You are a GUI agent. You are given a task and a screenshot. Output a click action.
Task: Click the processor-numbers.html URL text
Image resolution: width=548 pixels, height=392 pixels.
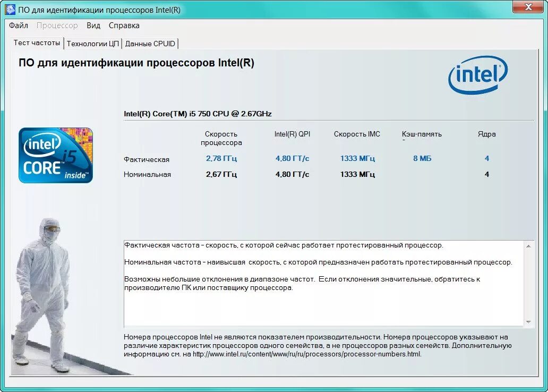307,354
